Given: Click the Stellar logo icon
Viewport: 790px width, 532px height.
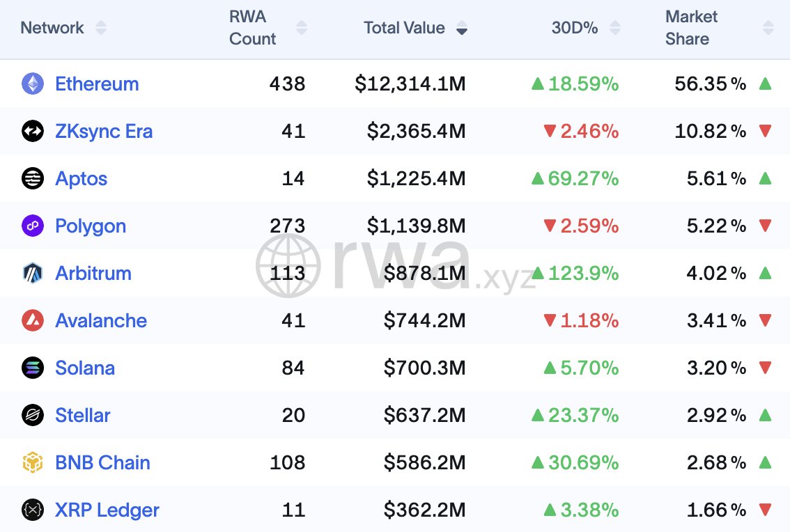Looking at the screenshot, I should 32,416.
